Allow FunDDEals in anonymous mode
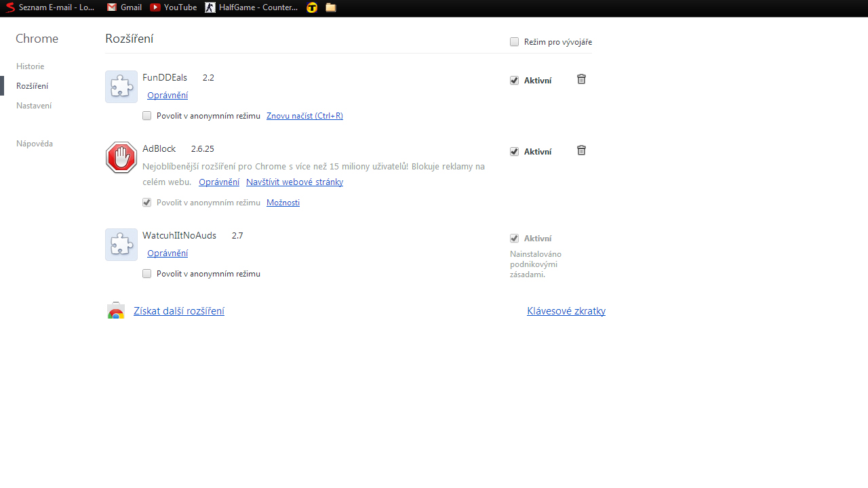This screenshot has height=488, width=868. (146, 116)
